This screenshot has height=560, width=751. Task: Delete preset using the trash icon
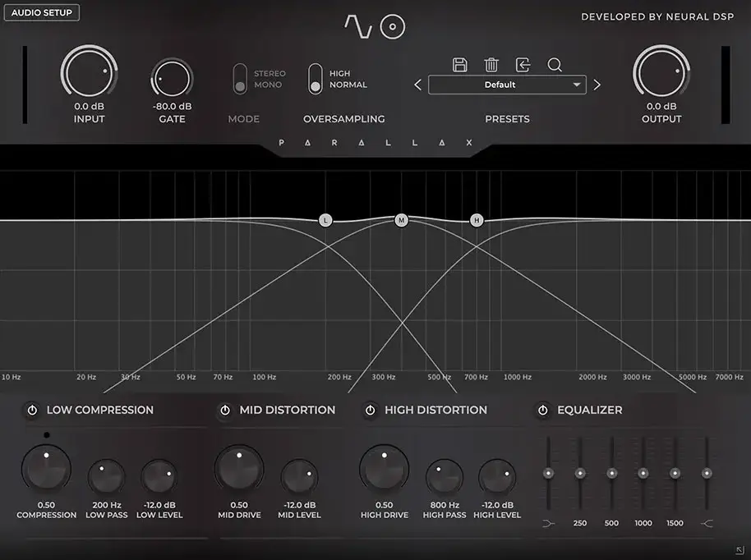point(491,65)
